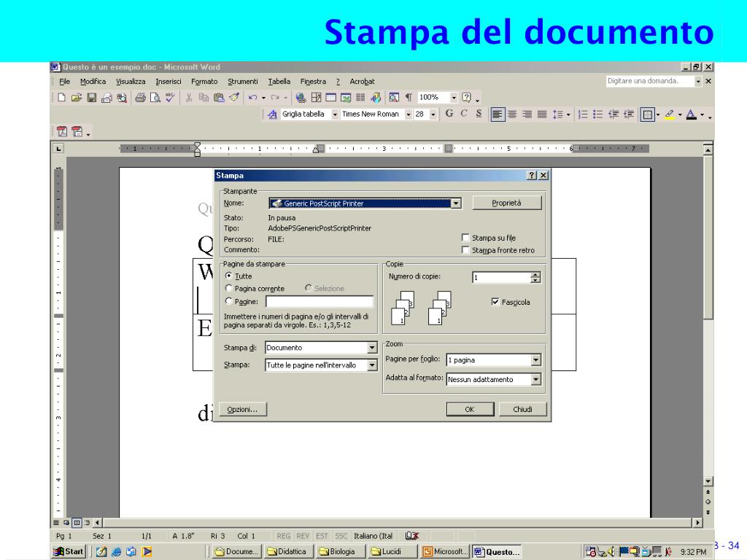Click the Show paragraph marks icon

click(x=409, y=98)
